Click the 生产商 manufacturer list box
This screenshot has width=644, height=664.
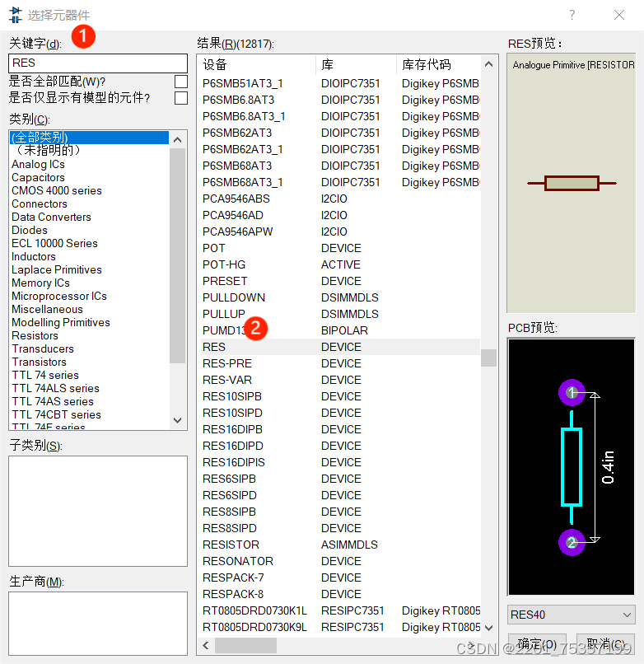click(x=98, y=624)
